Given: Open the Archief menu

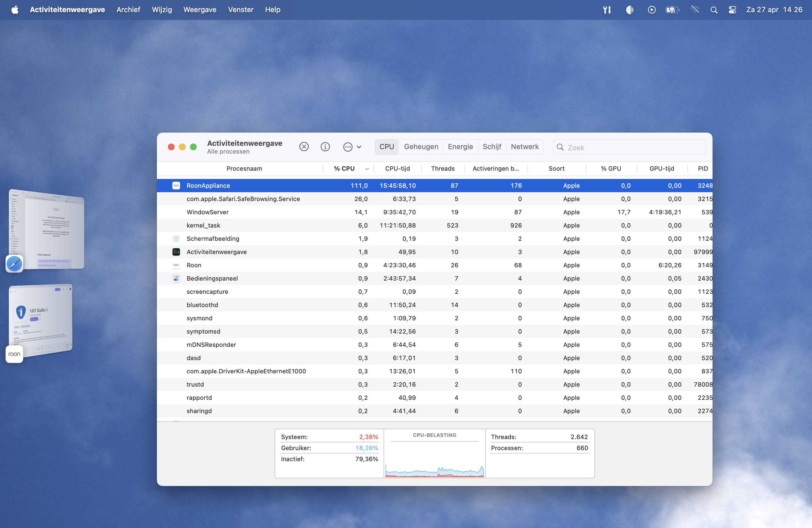Looking at the screenshot, I should 128,10.
